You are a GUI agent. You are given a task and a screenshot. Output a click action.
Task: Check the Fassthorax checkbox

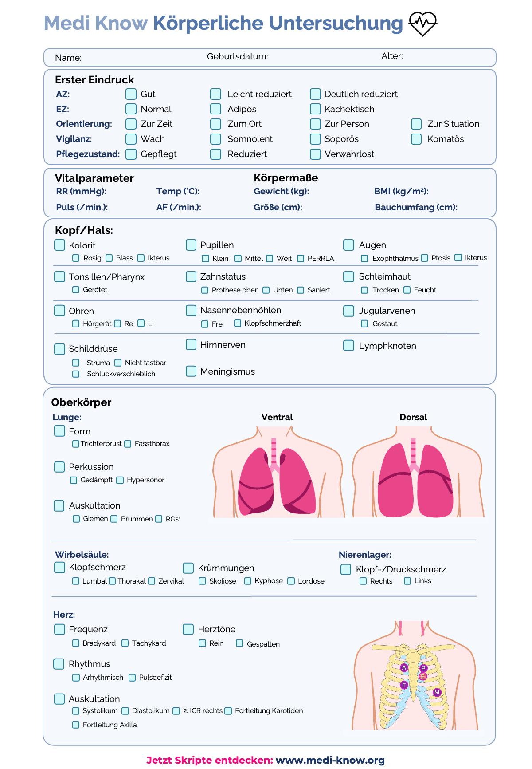point(128,444)
